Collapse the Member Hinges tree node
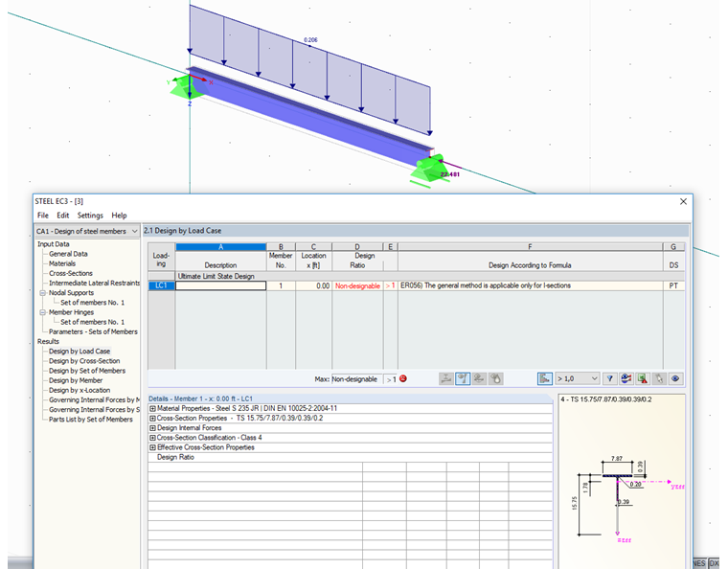 pos(43,312)
